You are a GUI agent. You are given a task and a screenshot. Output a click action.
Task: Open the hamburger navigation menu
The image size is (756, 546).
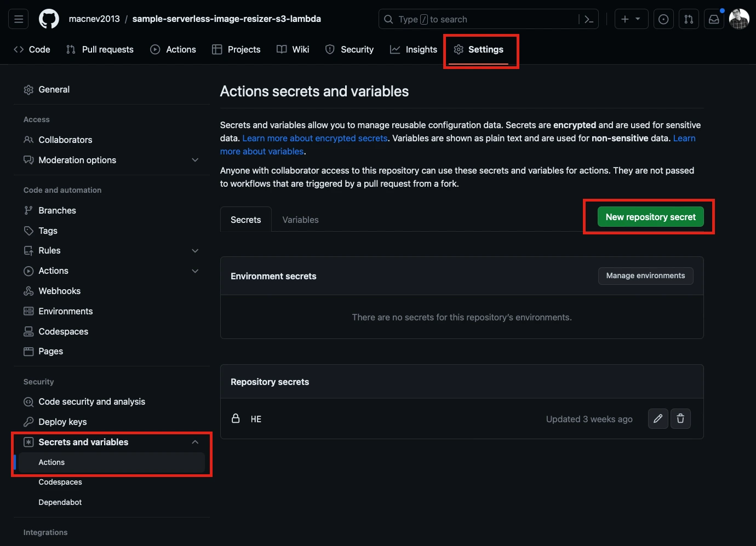pyautogui.click(x=19, y=19)
